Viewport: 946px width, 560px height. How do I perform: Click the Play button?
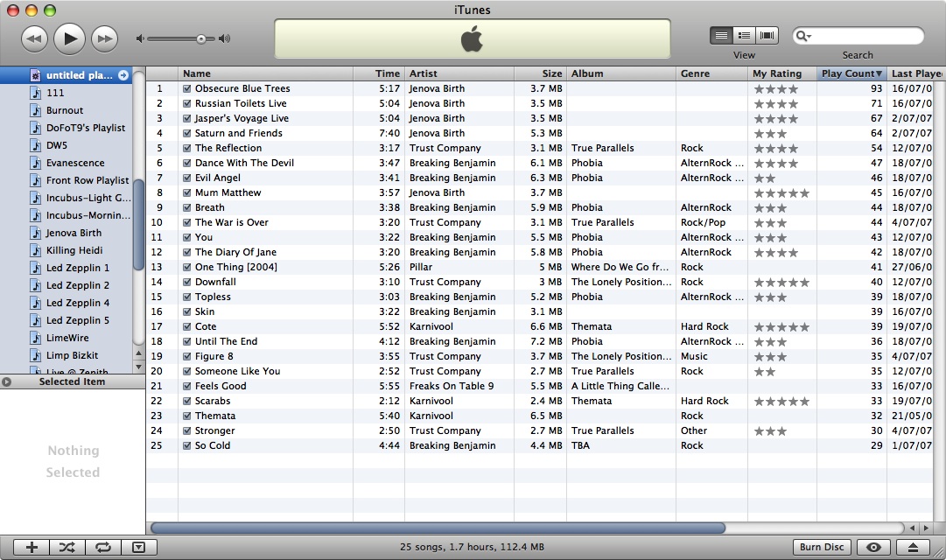[69, 38]
